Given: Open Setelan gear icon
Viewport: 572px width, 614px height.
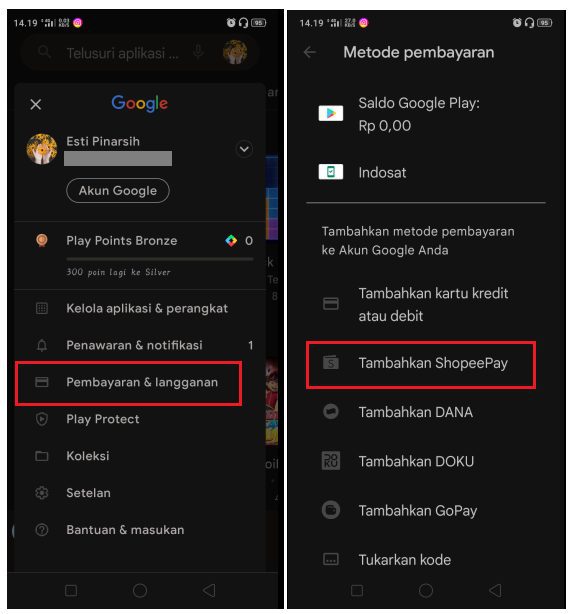Looking at the screenshot, I should (42, 493).
